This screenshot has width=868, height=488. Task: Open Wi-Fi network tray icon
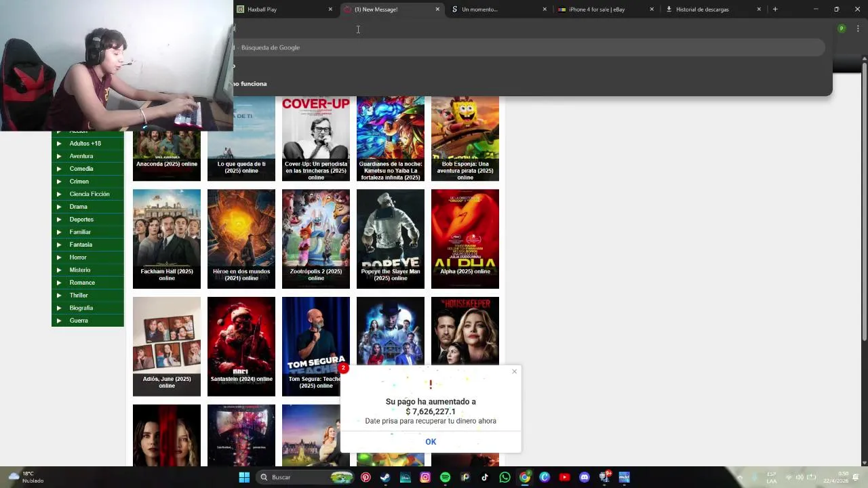(x=788, y=477)
